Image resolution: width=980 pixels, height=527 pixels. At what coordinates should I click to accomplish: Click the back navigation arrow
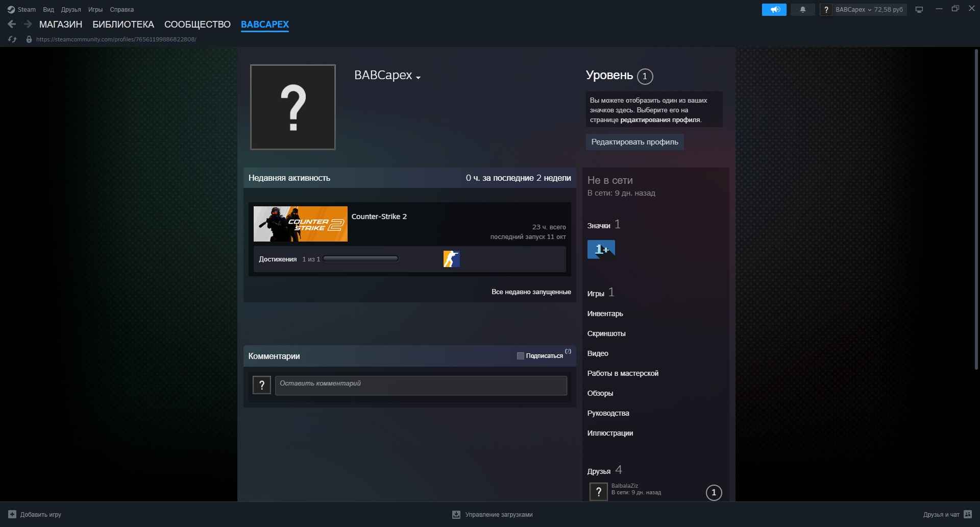(x=12, y=24)
